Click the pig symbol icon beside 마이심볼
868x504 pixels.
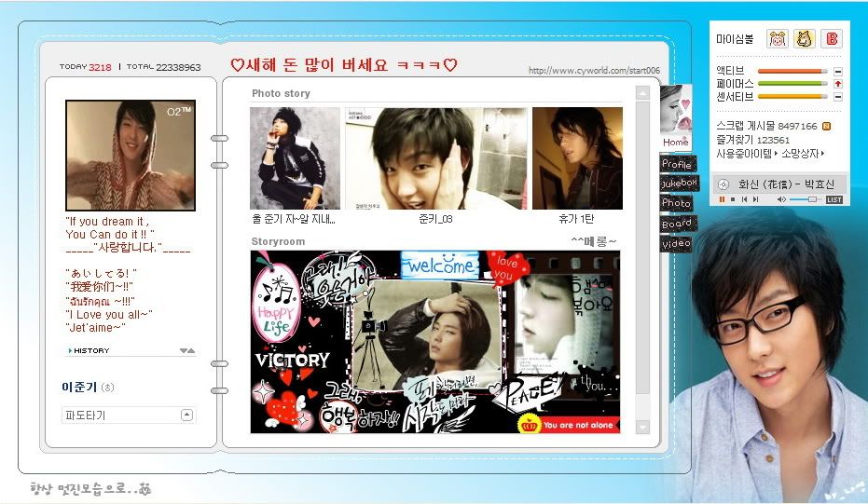point(778,39)
